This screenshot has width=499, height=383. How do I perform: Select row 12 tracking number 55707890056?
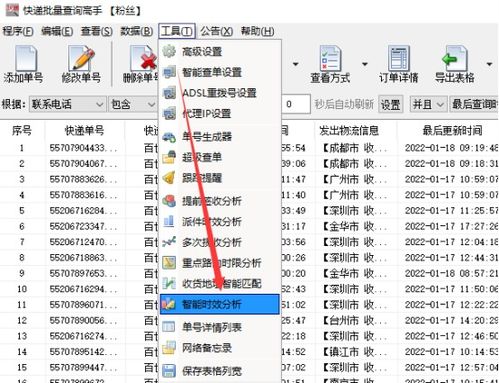(83, 320)
